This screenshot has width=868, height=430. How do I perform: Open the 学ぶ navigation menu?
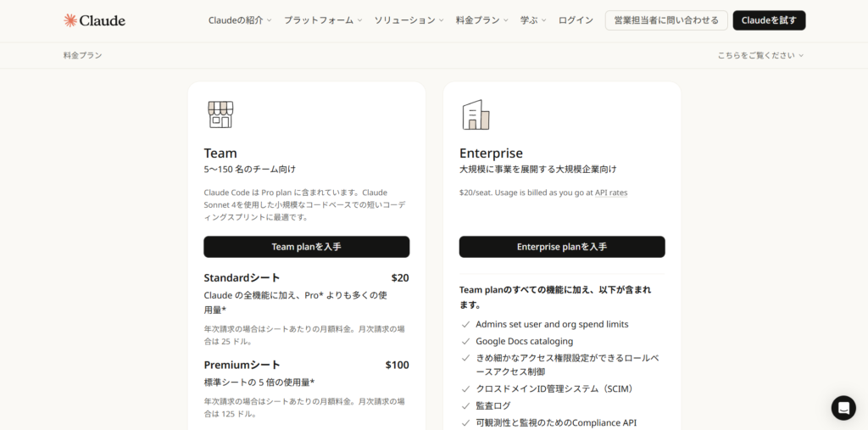click(x=533, y=20)
